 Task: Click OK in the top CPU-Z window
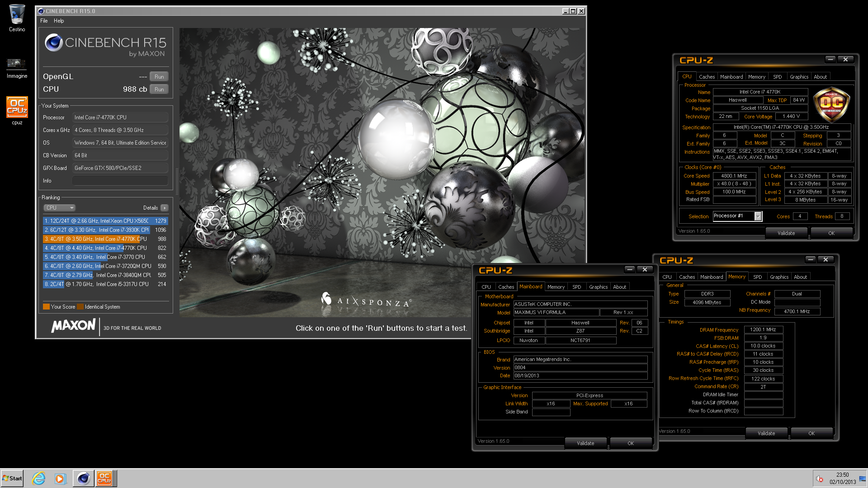[x=831, y=233]
